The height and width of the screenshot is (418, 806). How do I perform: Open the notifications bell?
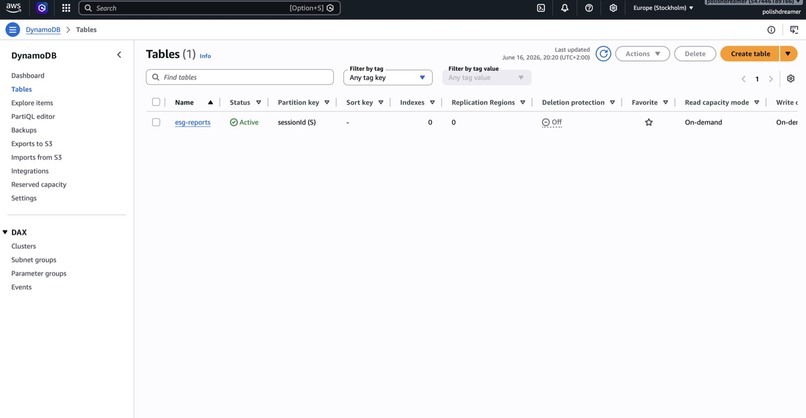(x=564, y=8)
